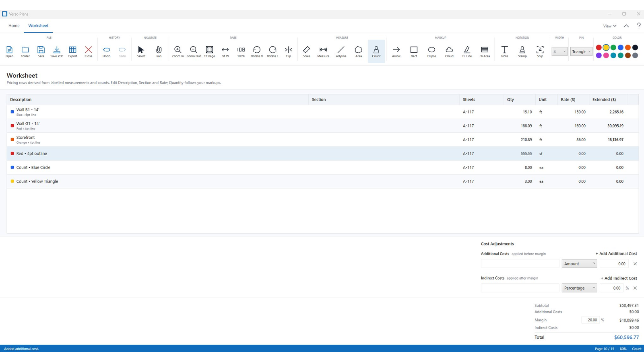Remove the indirect cost row with its X
Screen dimensions: 644x362
pos(635,288)
